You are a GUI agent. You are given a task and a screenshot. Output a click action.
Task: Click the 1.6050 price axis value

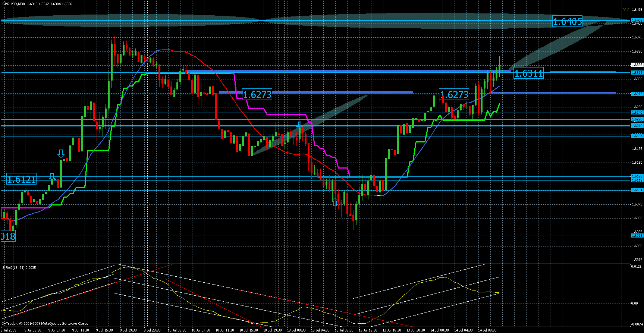(x=636, y=218)
